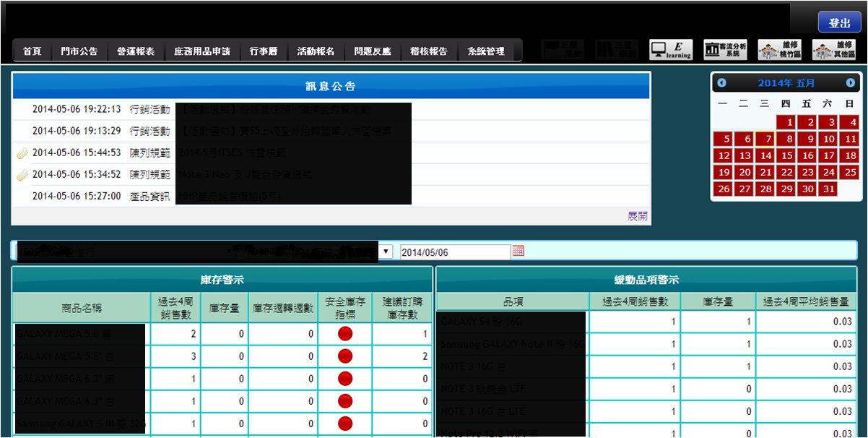This screenshot has height=438, width=868.
Task: Click the 展開 expand link
Action: tap(638, 216)
